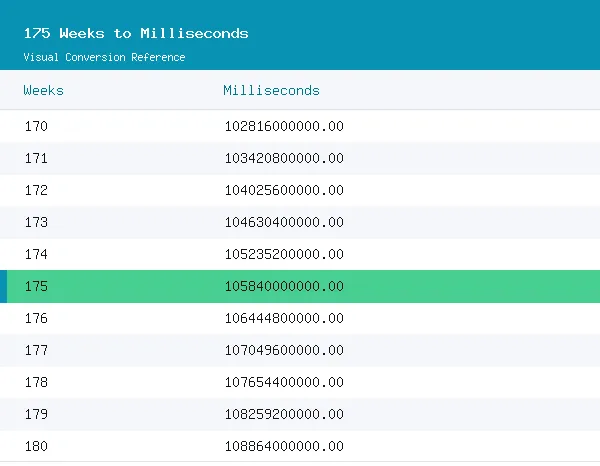Viewport: 600px width, 466px height.
Task: Select the value '102816000000.00'
Action: point(284,126)
